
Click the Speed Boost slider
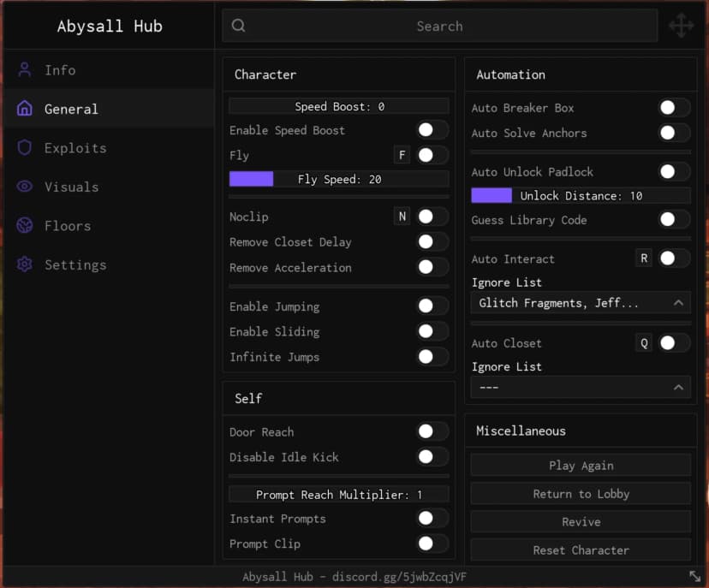[339, 106]
